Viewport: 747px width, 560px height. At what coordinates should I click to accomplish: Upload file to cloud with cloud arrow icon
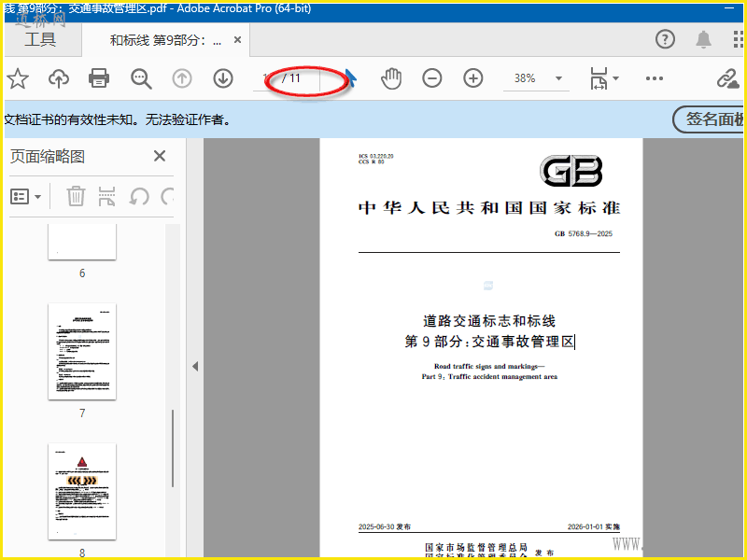pyautogui.click(x=59, y=78)
